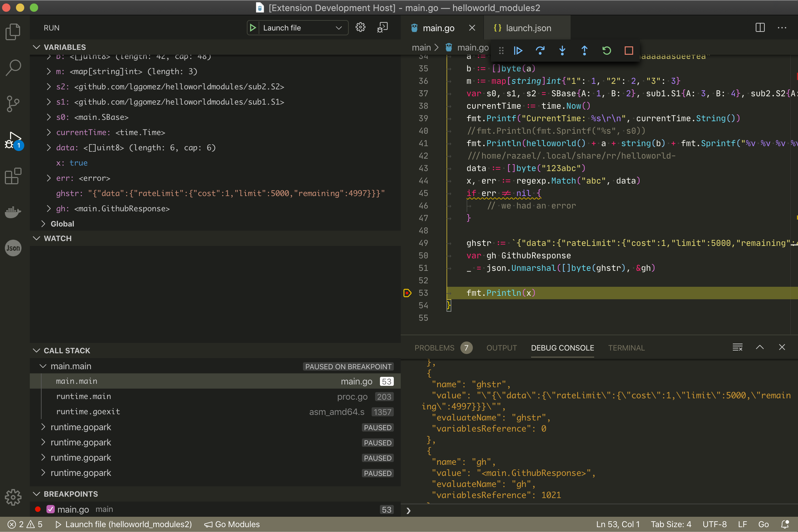Click the breakpoint marker in editor gutter
798x532 pixels.
click(x=407, y=293)
